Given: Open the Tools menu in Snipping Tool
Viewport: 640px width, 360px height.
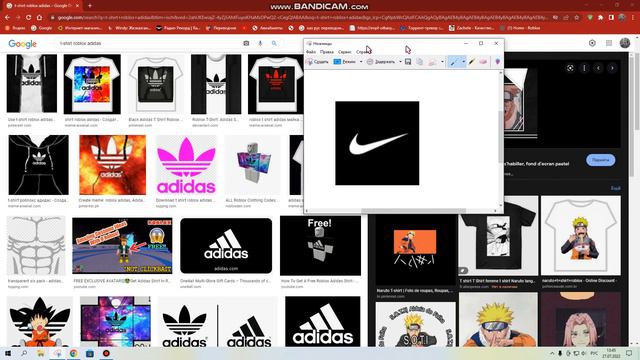Looking at the screenshot, I should coord(345,52).
